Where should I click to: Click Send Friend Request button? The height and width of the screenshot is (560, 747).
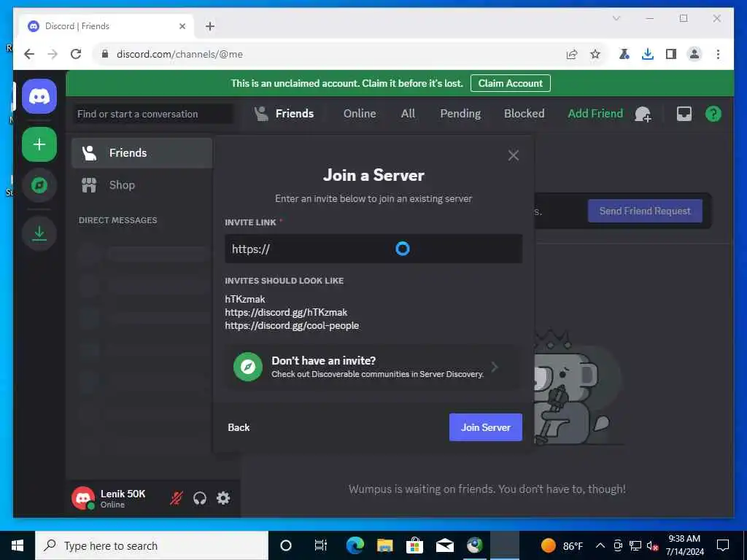tap(645, 211)
